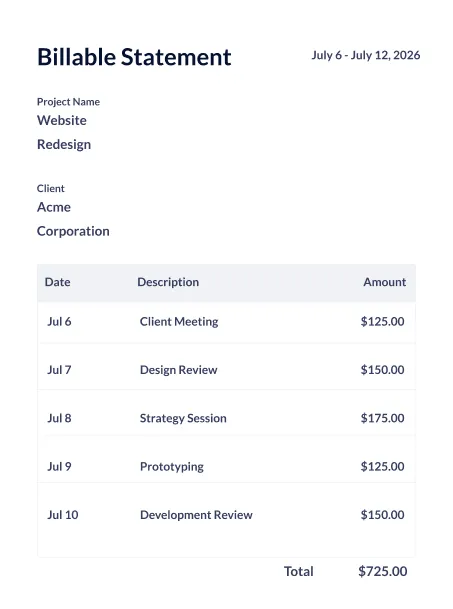Image resolution: width=453 pixels, height=609 pixels.
Task: Click the Strategy Session description
Action: [183, 418]
